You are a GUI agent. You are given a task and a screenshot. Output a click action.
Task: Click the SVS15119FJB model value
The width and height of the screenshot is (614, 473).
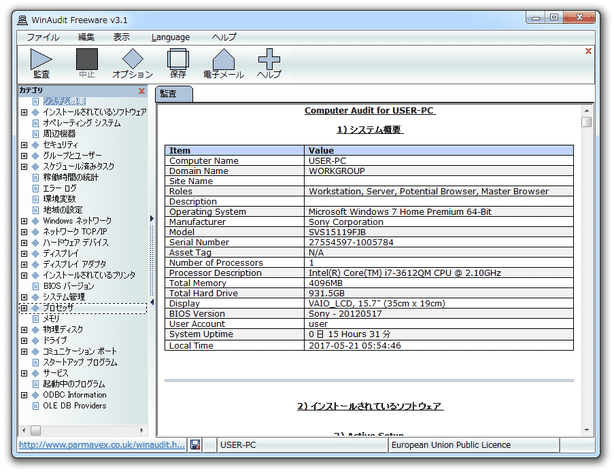pos(337,232)
